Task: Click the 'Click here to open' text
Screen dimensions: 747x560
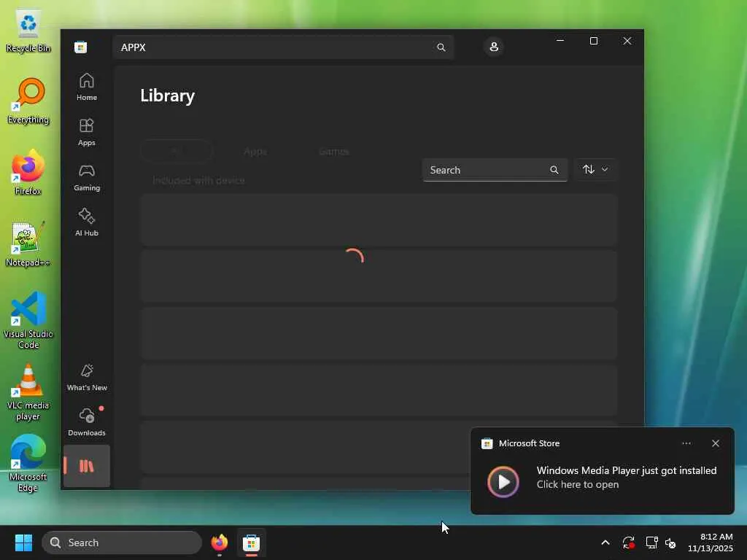Action: (578, 484)
